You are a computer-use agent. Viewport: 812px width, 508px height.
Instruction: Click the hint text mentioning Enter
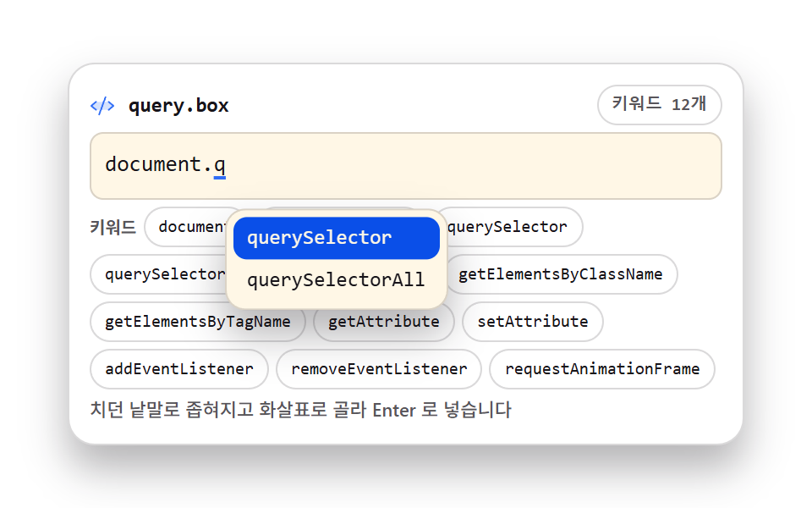tap(301, 410)
